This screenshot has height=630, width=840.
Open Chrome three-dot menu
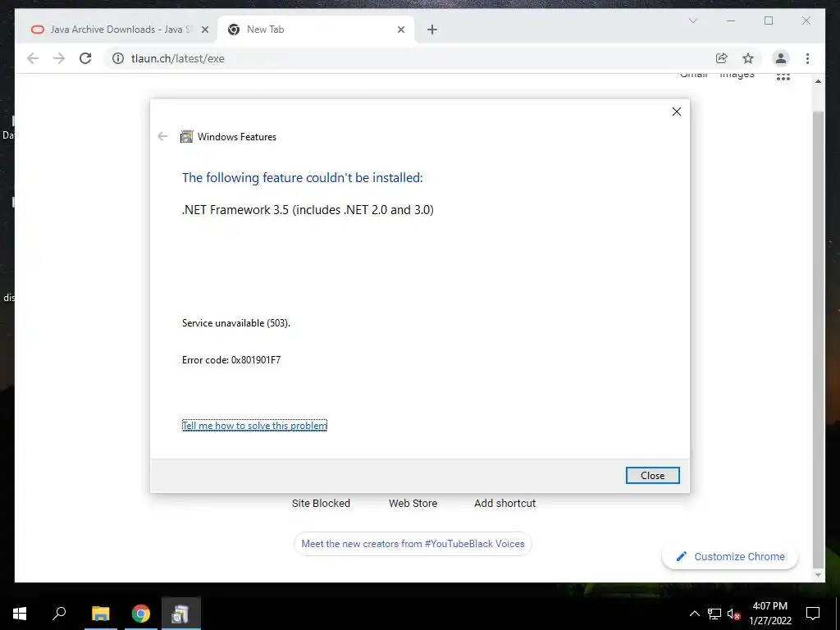coord(807,58)
